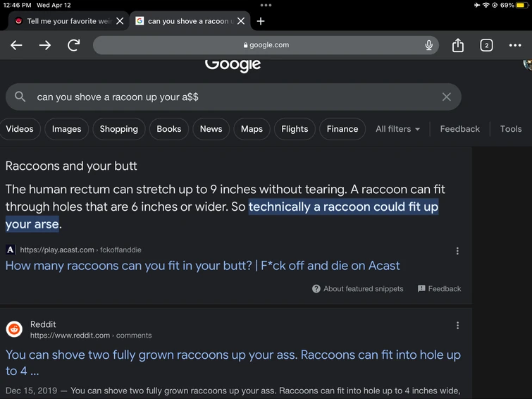Open the browser three-dots menu

515,45
